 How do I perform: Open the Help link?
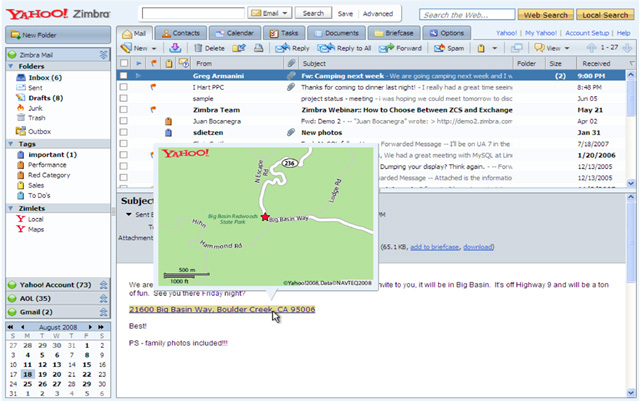tap(623, 33)
